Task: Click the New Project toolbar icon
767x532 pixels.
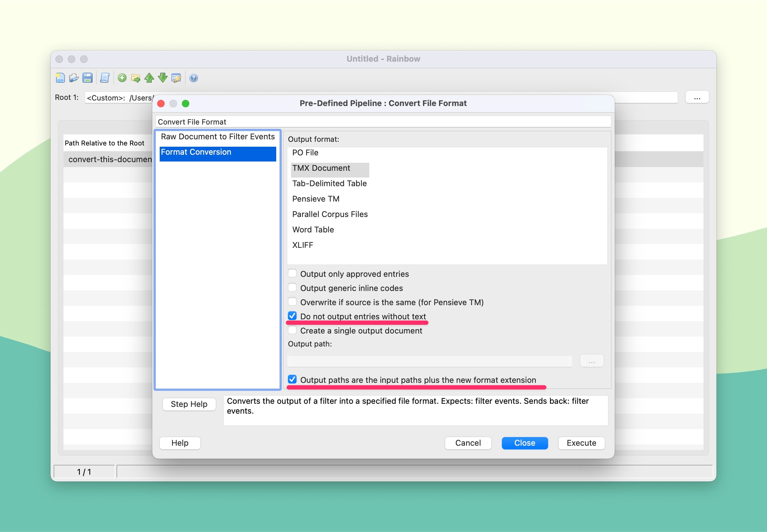Action: click(x=60, y=78)
